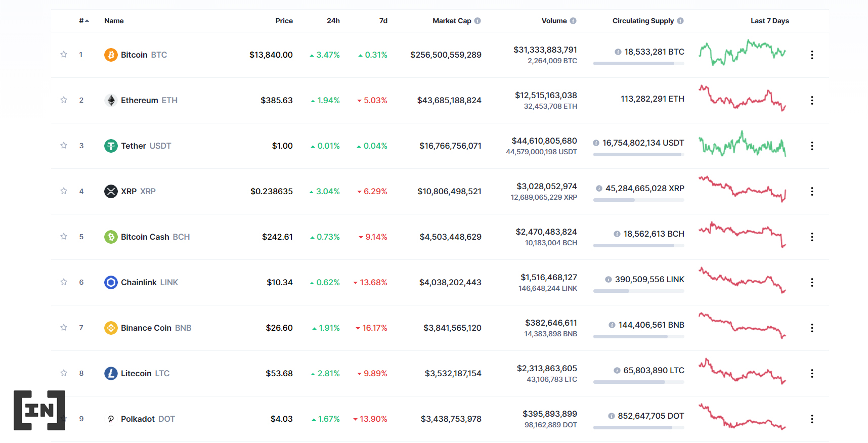Star Bitcoin to add to watchlist
The width and height of the screenshot is (868, 443).
pyautogui.click(x=64, y=54)
